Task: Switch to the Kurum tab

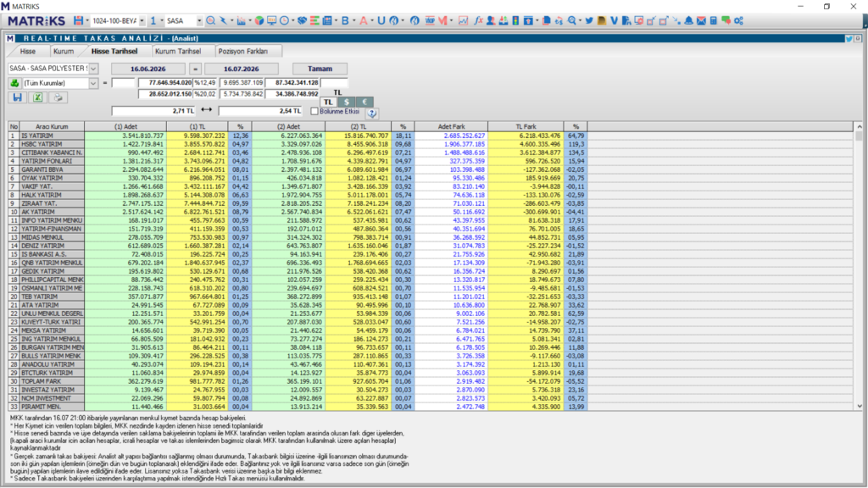Action: pyautogui.click(x=63, y=51)
